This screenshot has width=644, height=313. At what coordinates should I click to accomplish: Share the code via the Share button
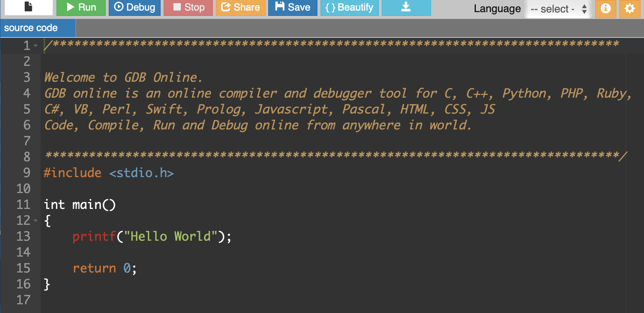pyautogui.click(x=241, y=7)
